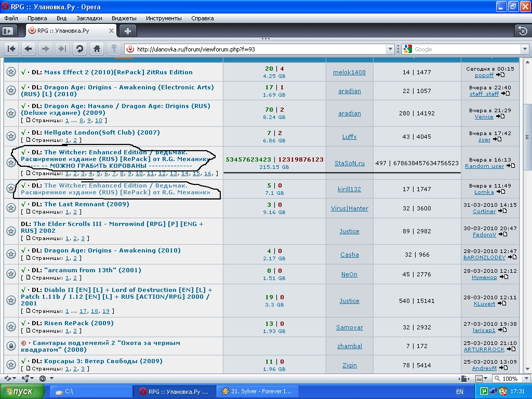Click the Windows пуск Start button
The height and width of the screenshot is (399, 532).
pos(18,391)
